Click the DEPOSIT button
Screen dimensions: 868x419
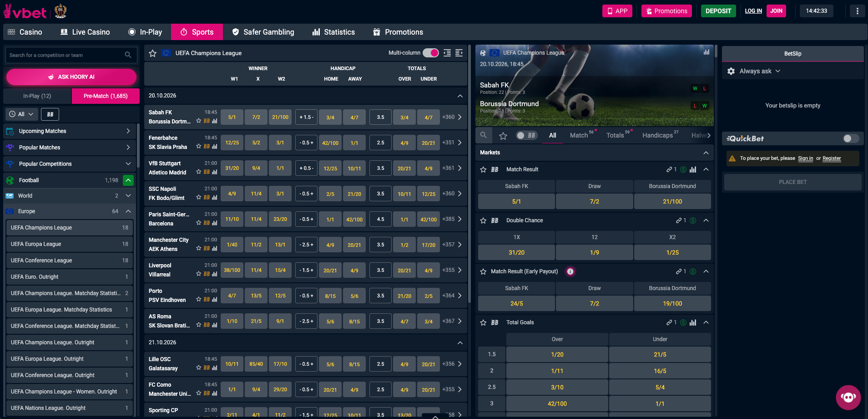(x=718, y=11)
